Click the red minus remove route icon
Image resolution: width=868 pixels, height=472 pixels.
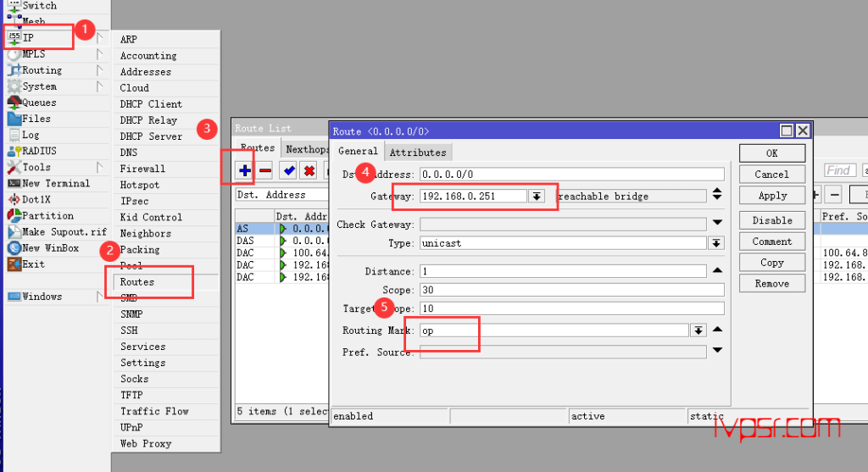click(x=265, y=170)
